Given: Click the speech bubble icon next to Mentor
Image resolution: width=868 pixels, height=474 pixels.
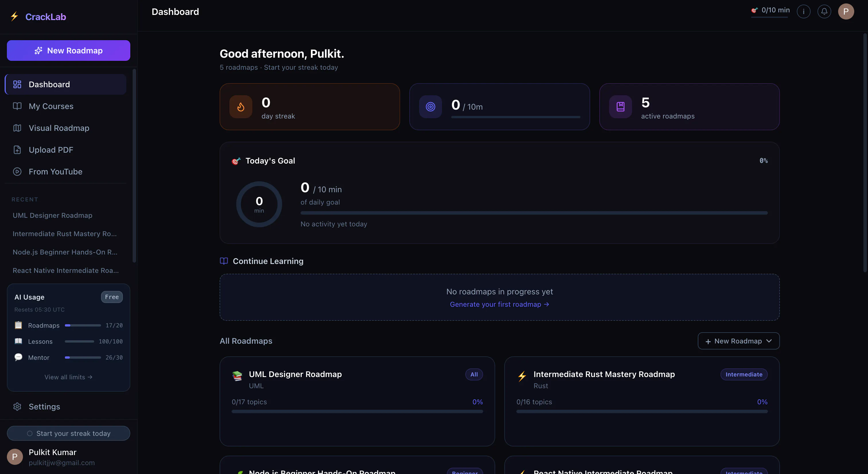Looking at the screenshot, I should (x=18, y=357).
